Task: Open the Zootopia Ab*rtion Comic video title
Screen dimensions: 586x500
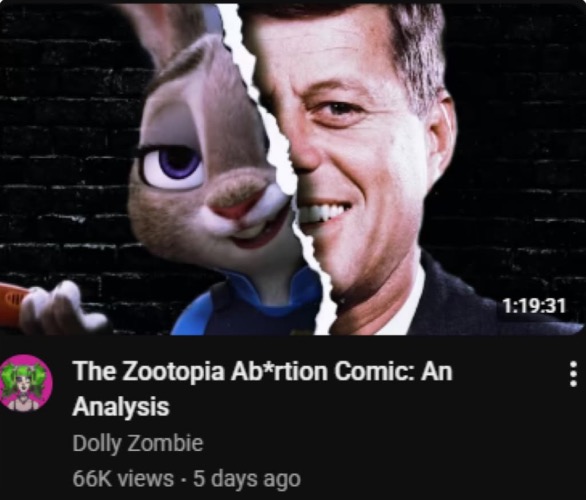Action: (x=262, y=388)
